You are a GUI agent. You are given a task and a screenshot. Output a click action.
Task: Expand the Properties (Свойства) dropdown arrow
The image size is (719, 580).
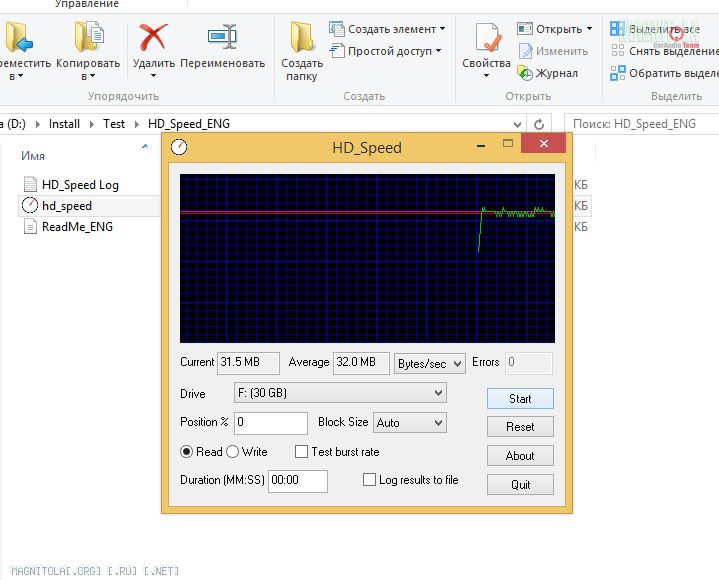click(x=486, y=76)
